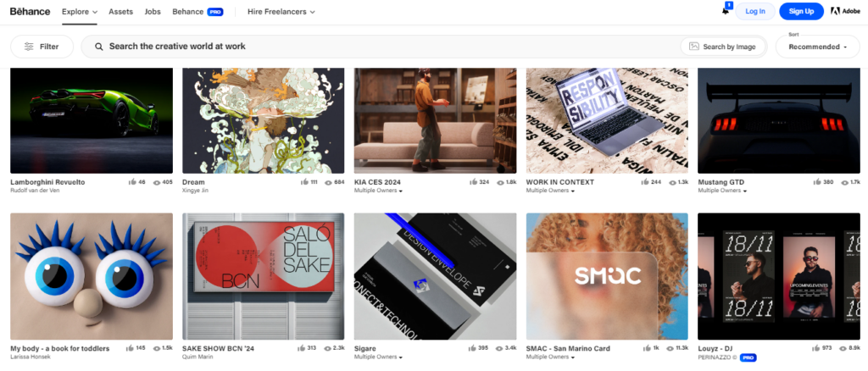Viewport: 868px width, 371px height.
Task: Click the views eye icon on Sigare
Action: [500, 348]
